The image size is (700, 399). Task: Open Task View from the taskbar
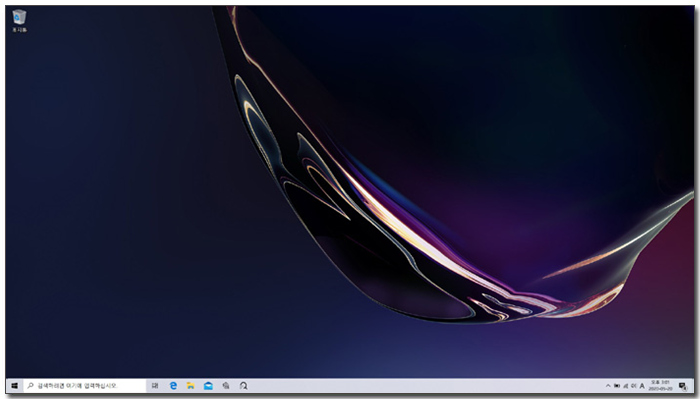coord(155,386)
